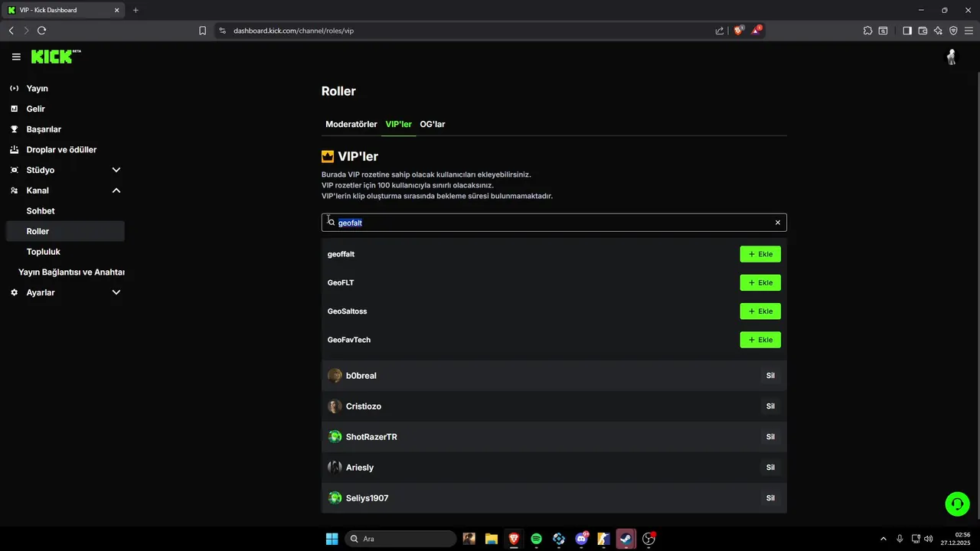Click the search magnifier icon
Image resolution: width=980 pixels, height=551 pixels.
(332, 222)
